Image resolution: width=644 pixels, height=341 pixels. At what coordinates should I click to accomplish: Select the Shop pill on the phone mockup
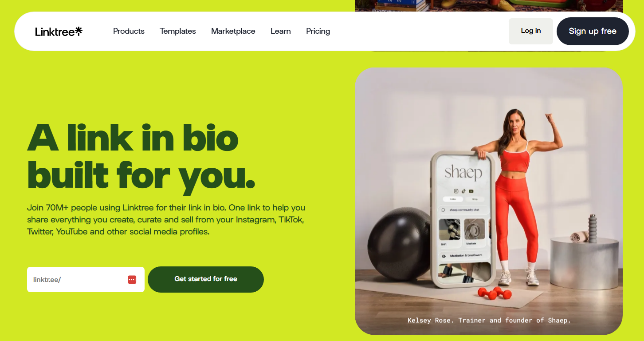coord(475,199)
